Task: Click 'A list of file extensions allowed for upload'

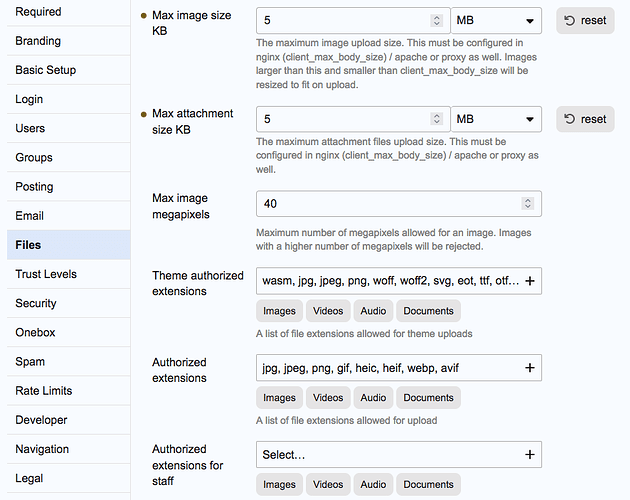Action: 346,420
